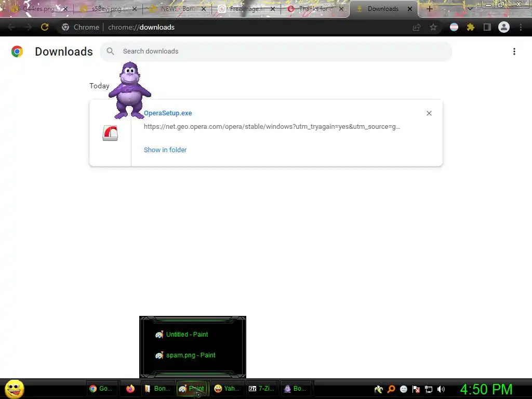Click into the Search downloads field
Viewport: 532px width, 399px height.
(x=276, y=51)
